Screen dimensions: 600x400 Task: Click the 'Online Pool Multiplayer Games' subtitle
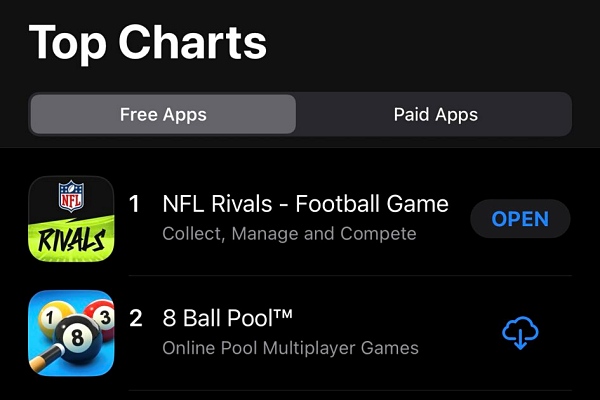(290, 348)
